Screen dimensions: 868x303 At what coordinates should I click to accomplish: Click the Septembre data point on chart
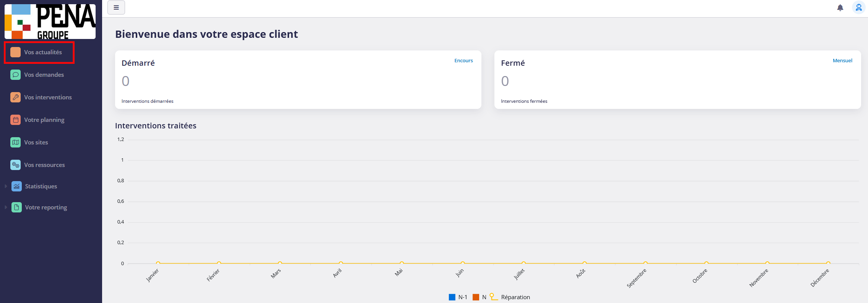(x=645, y=263)
